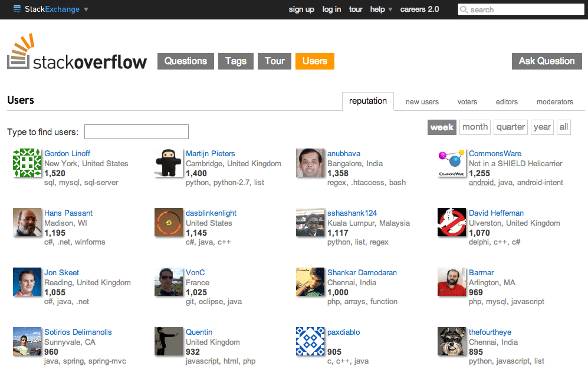Open Martijn Pieters' ninja avatar
Image resolution: width=588 pixels, height=376 pixels.
coord(169,163)
